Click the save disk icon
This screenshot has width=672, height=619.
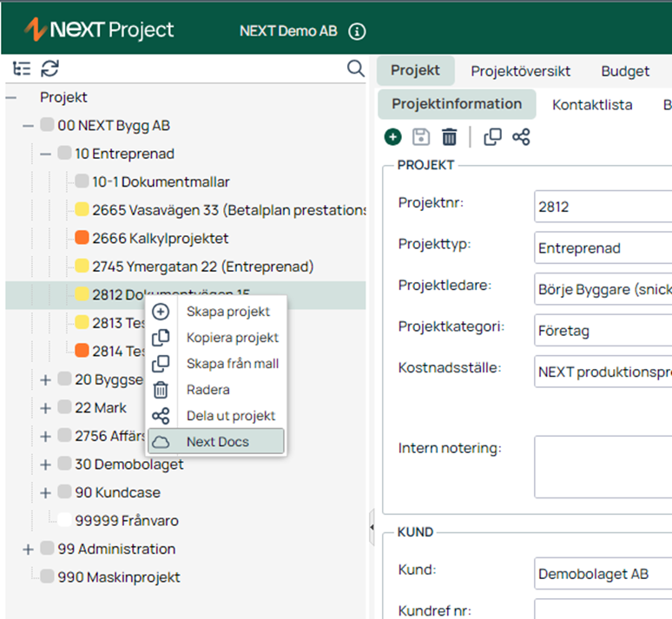click(421, 137)
